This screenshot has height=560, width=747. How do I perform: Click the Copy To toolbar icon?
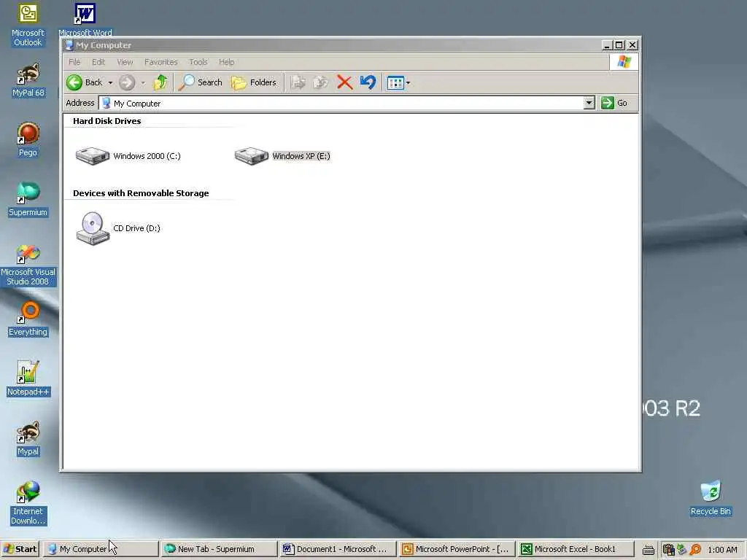321,82
